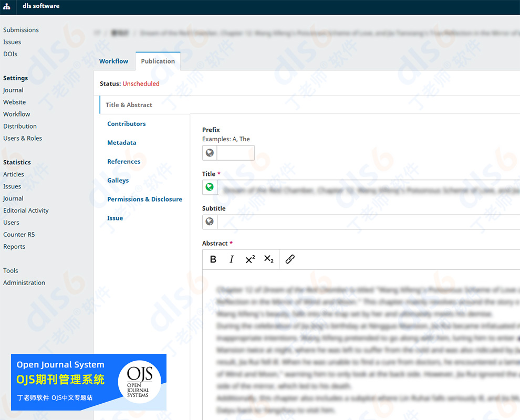Open the Metadata section

click(x=122, y=143)
